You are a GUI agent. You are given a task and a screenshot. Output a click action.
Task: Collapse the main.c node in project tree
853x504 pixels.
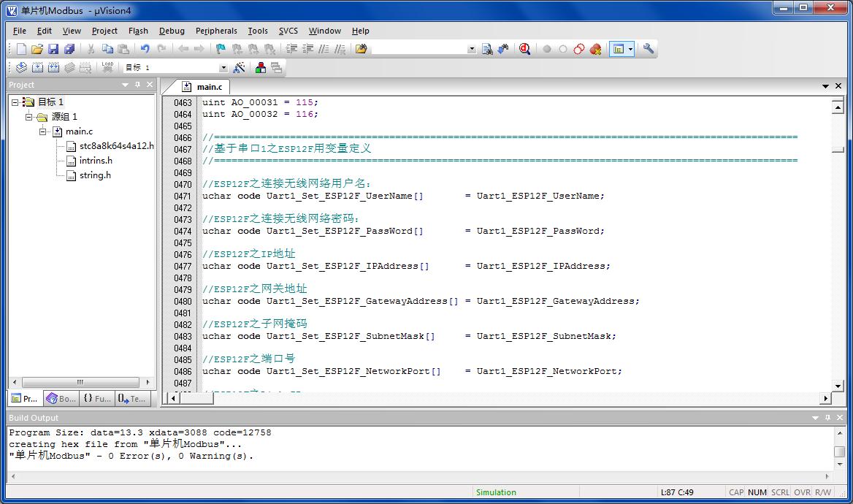pos(42,131)
